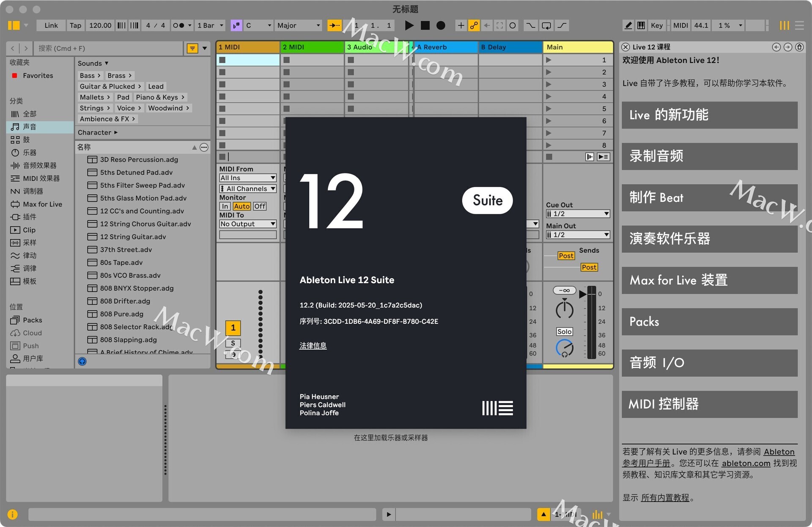
Task: Select Favorites in the collections
Action: pyautogui.click(x=38, y=75)
